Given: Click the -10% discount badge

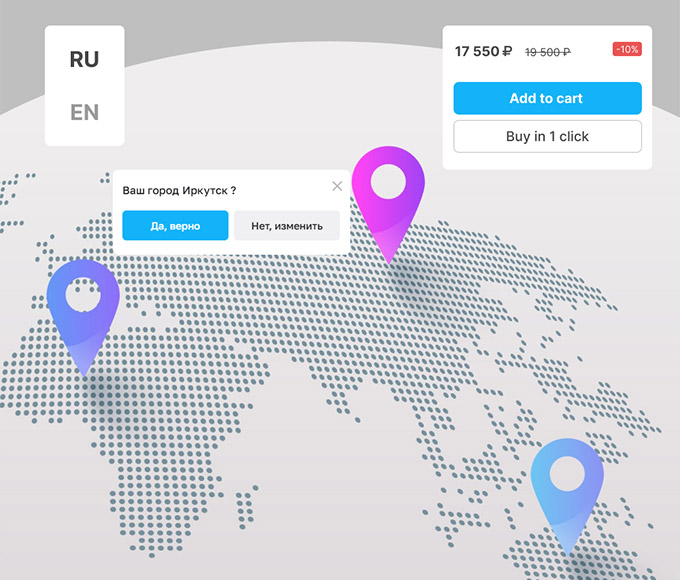Looking at the screenshot, I should [627, 49].
